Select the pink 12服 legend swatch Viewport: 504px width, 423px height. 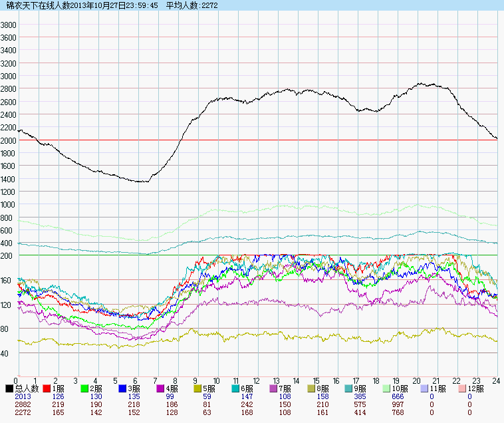[464, 388]
